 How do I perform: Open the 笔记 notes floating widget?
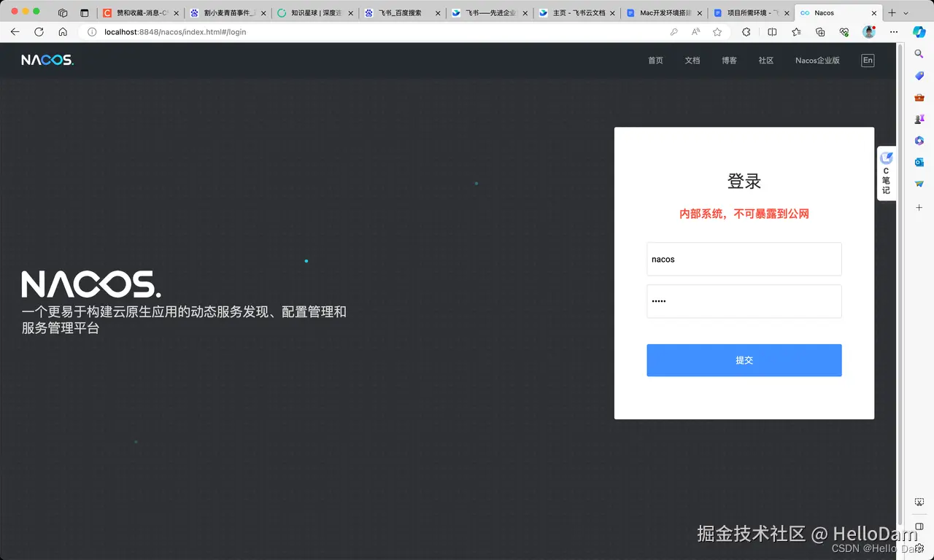886,173
